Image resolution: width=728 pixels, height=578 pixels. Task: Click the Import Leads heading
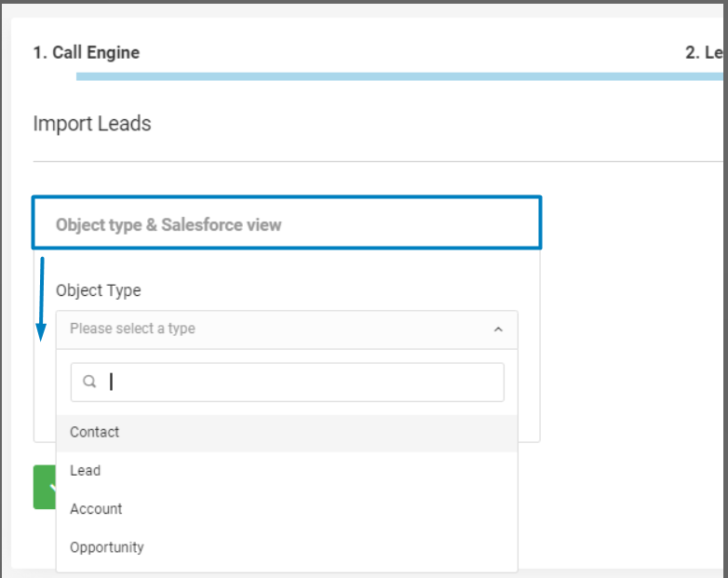coord(92,124)
